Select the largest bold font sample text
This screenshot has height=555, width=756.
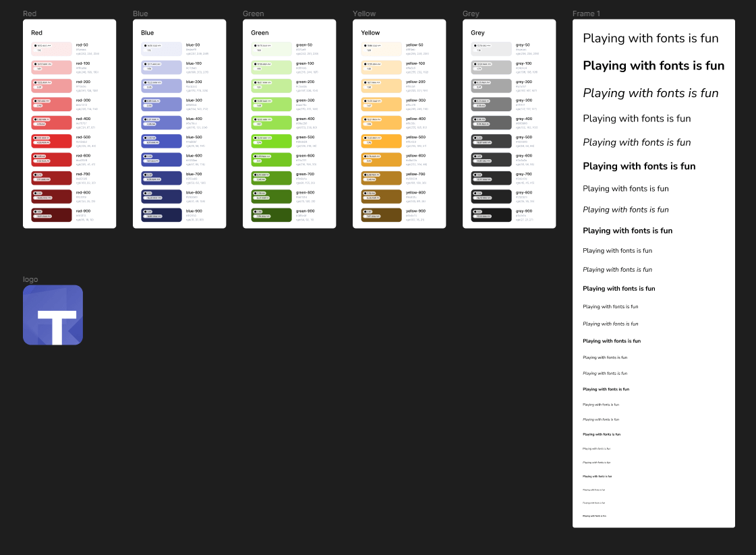pyautogui.click(x=653, y=65)
